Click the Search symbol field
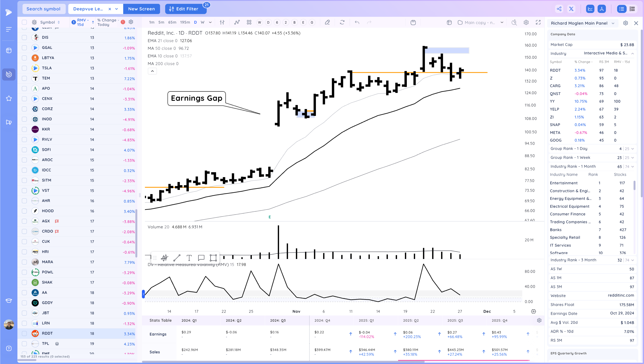This screenshot has width=644, height=364. click(x=43, y=9)
